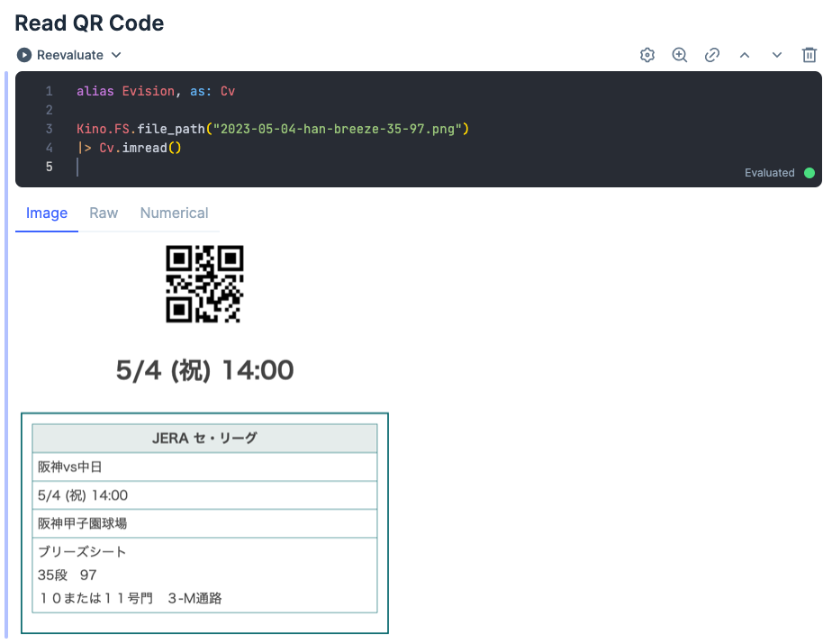Click the Reevaluate play icon
The image size is (832, 644).
pos(24,55)
